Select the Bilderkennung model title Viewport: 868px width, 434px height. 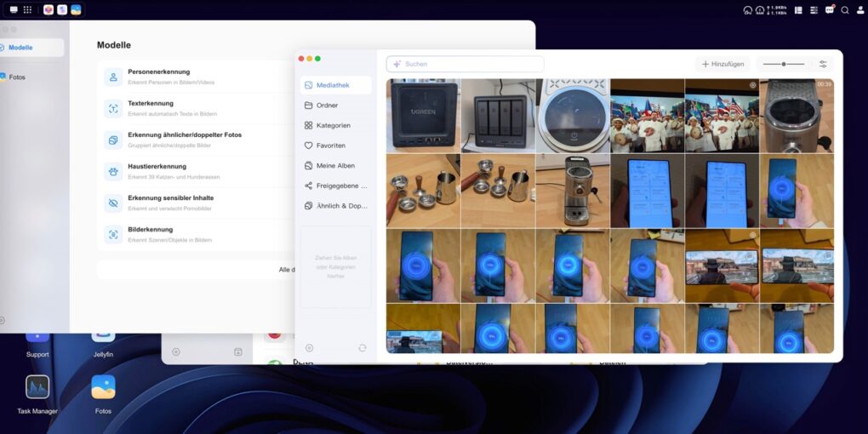[151, 230]
